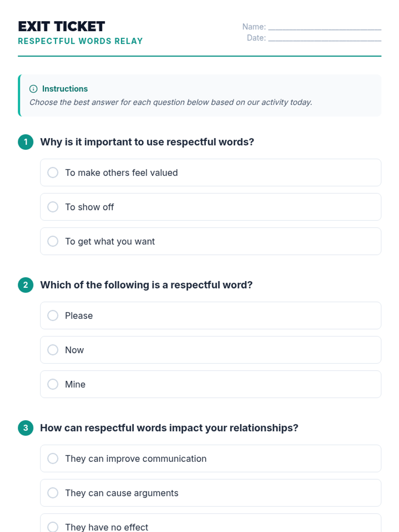
Task: Click question "Which of the following is a respectful word?"
Action: click(146, 285)
